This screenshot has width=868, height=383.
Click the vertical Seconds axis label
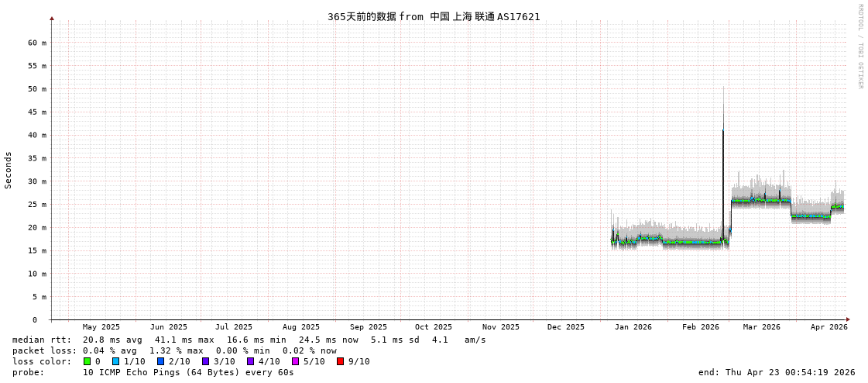point(9,170)
